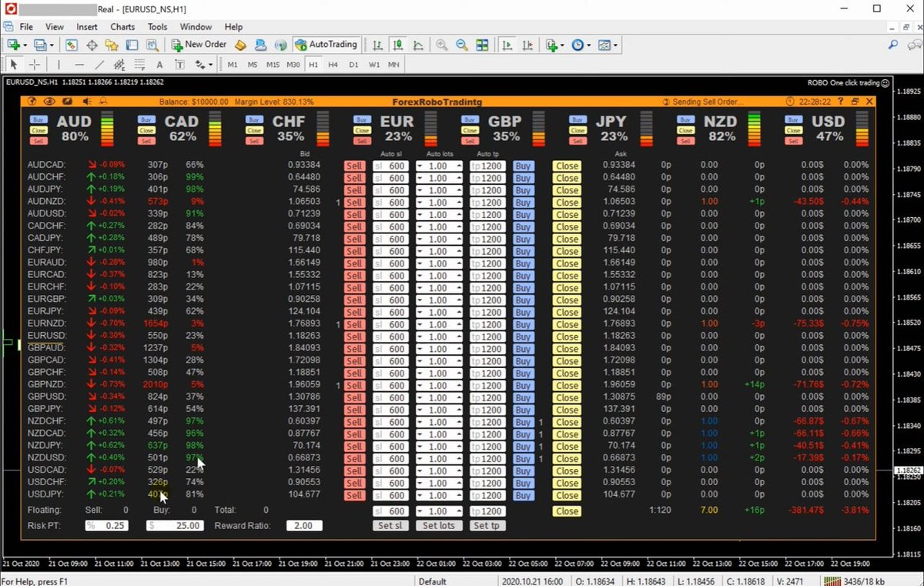924x586 pixels.
Task: Select the text 'A' tool
Action: pos(159,65)
